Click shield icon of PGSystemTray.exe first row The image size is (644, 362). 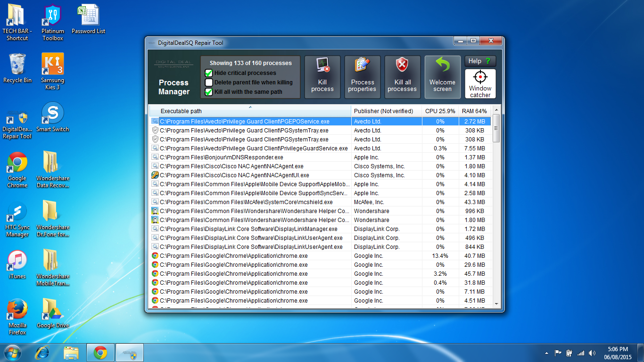coord(155,131)
